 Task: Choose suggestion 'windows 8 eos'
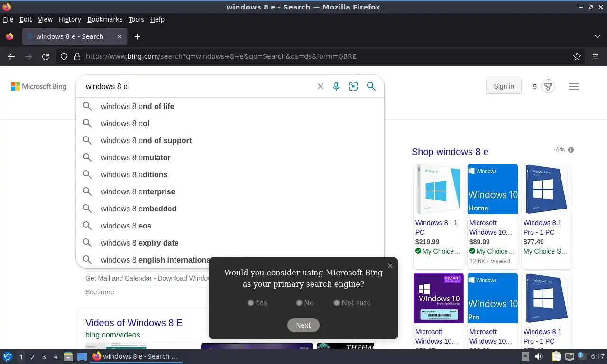pos(230,226)
